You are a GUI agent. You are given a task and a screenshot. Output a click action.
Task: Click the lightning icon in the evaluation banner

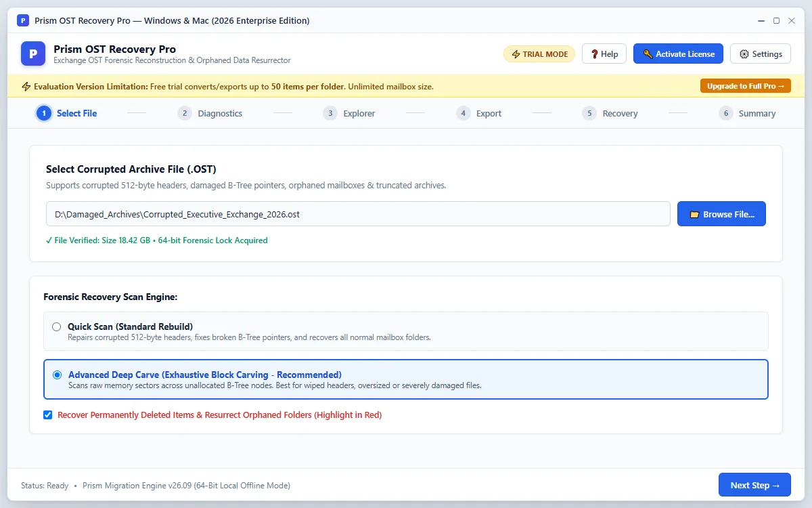pyautogui.click(x=26, y=87)
